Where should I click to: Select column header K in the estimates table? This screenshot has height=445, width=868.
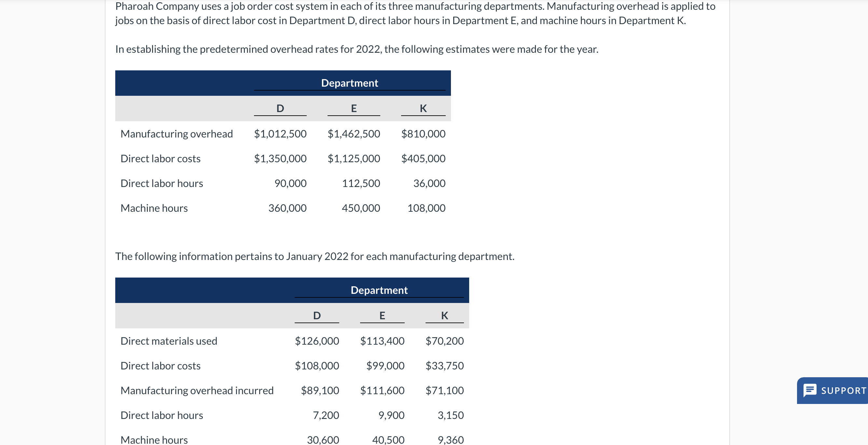(x=423, y=108)
